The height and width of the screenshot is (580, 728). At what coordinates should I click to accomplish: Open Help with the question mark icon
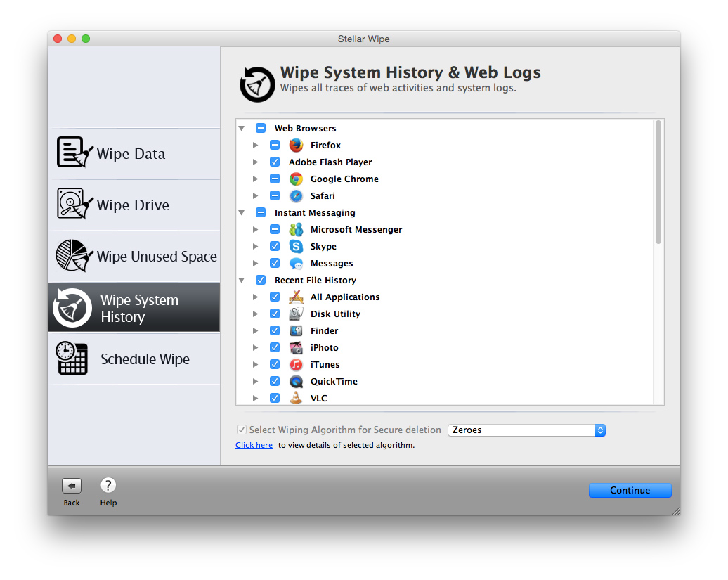point(108,485)
